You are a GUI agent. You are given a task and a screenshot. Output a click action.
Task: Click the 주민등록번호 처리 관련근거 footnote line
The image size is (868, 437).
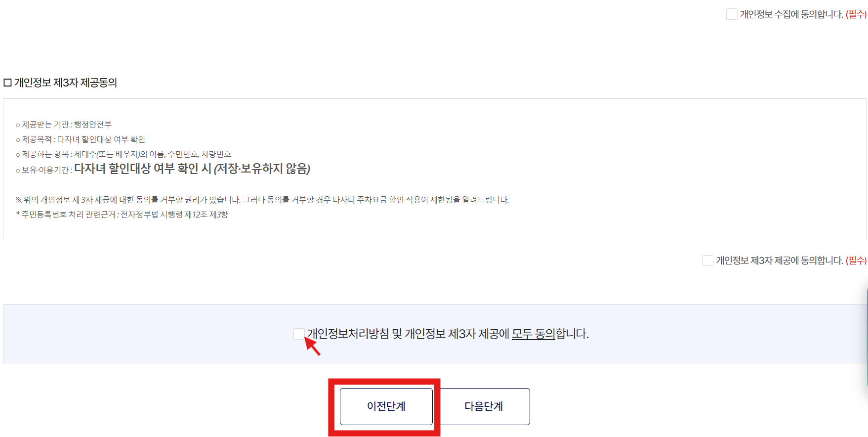click(122, 215)
